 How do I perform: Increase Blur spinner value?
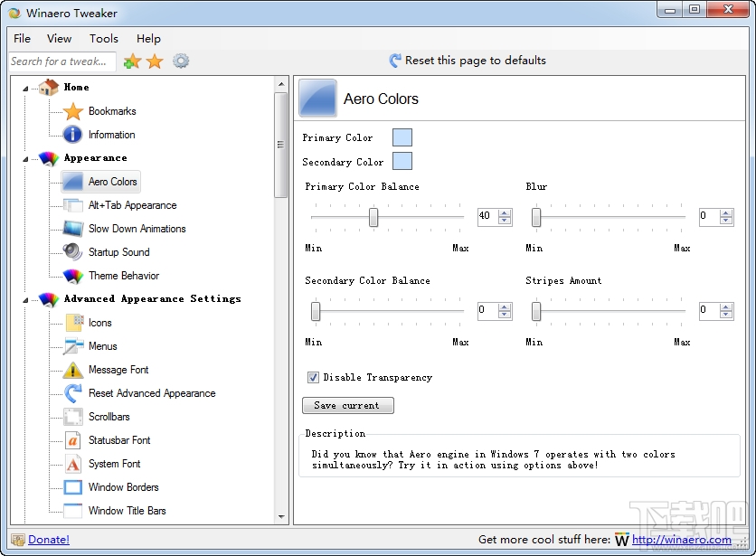pyautogui.click(x=726, y=212)
